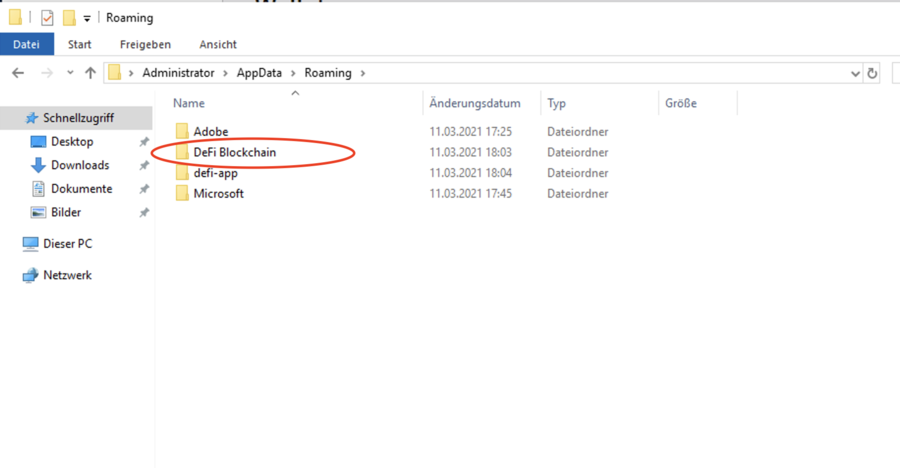Sort by Änderungsdatum column header
This screenshot has height=468, width=900.
coord(475,103)
